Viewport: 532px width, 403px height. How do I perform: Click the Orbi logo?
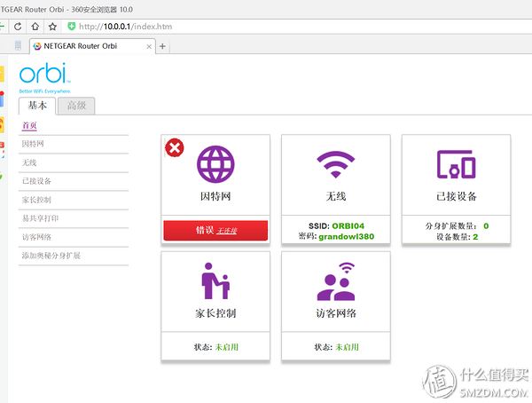tap(45, 77)
